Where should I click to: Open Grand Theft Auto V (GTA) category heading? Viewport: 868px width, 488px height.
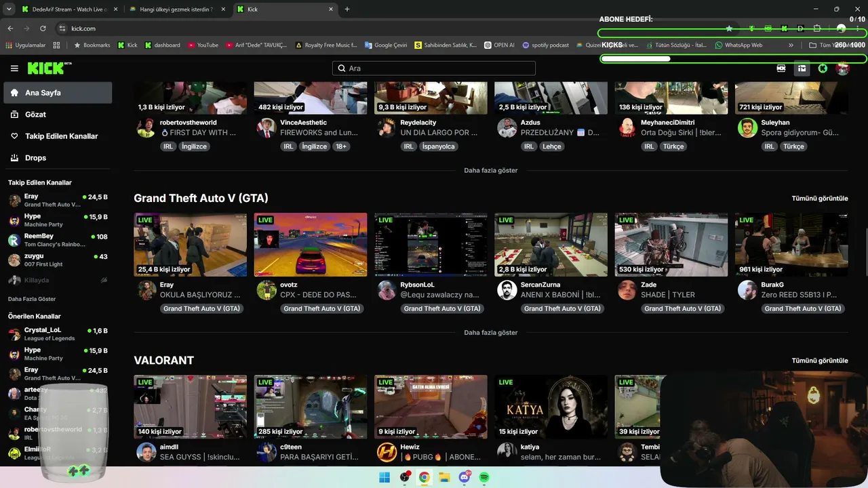(x=201, y=198)
